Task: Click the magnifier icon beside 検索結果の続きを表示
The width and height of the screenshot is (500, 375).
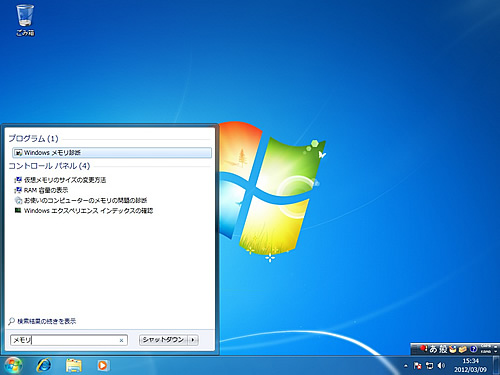Action: [12, 321]
